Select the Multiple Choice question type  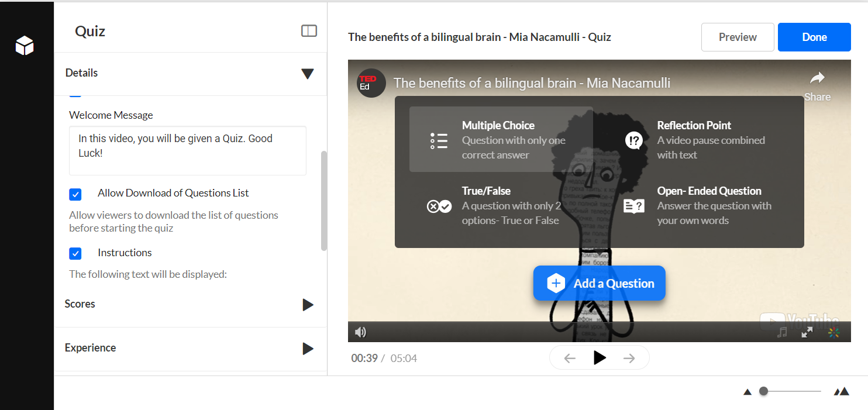coord(498,139)
